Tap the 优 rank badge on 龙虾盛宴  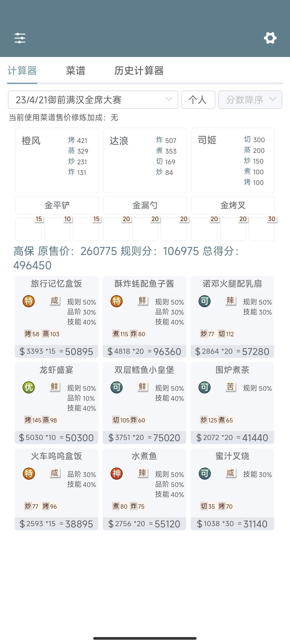(29, 387)
